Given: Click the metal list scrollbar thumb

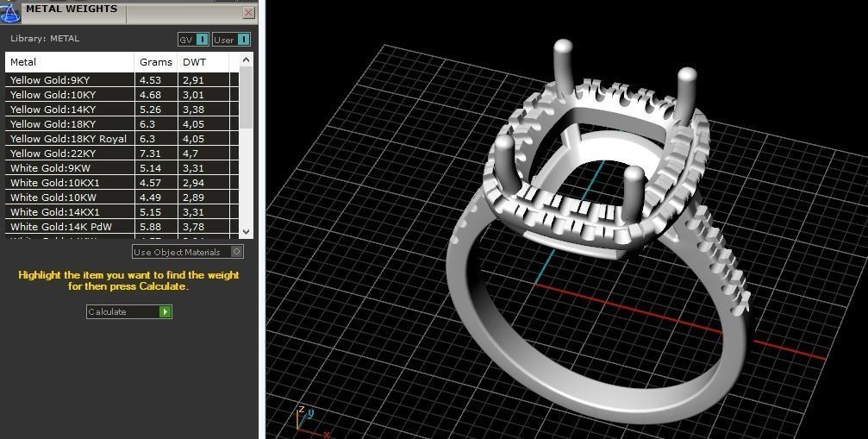Looking at the screenshot, I should 247,98.
